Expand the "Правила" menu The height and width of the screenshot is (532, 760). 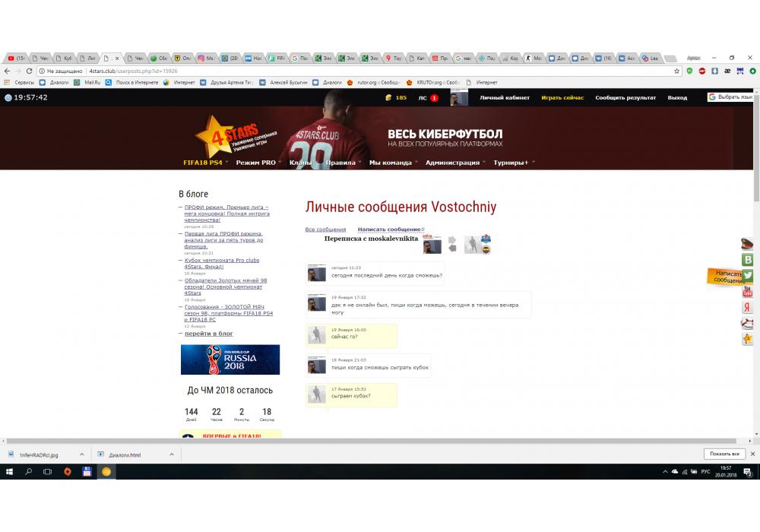(344, 163)
